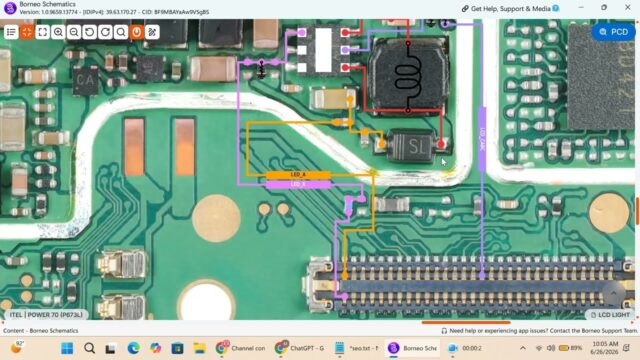Viewport: 640px width, 360px height.
Task: Click the LCD_CABC vertical net label
Action: point(482,139)
